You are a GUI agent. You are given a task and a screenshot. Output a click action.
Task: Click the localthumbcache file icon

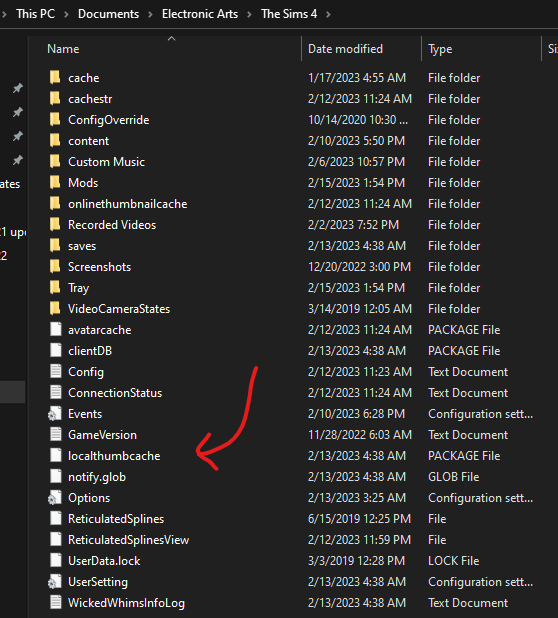coord(56,455)
